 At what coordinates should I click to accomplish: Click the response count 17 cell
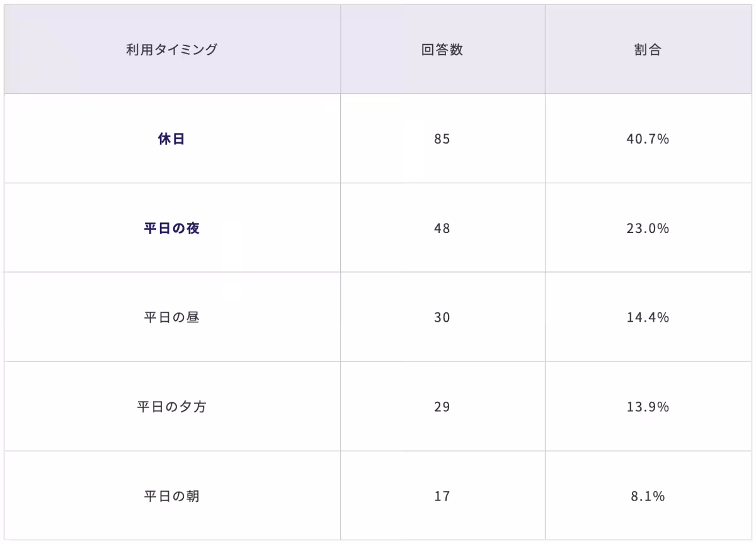point(443,496)
